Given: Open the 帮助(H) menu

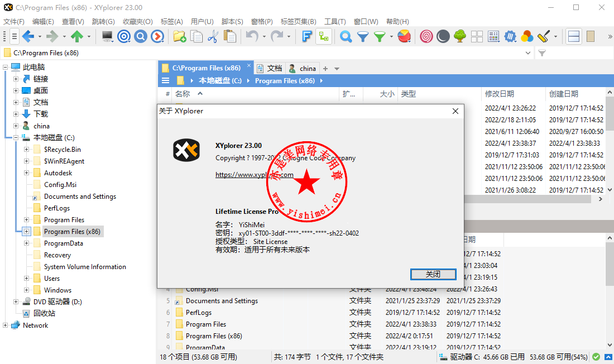Looking at the screenshot, I should [x=397, y=22].
